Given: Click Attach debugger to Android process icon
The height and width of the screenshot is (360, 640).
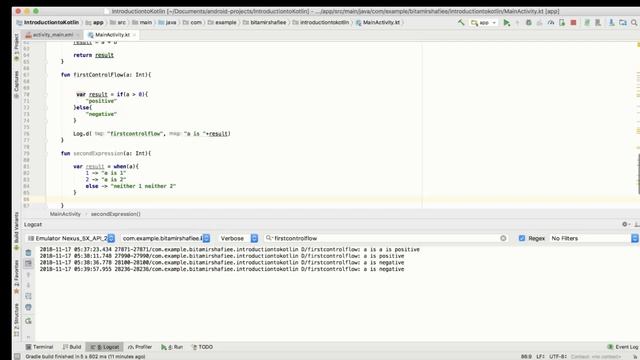Looking at the screenshot, I should click(x=562, y=23).
